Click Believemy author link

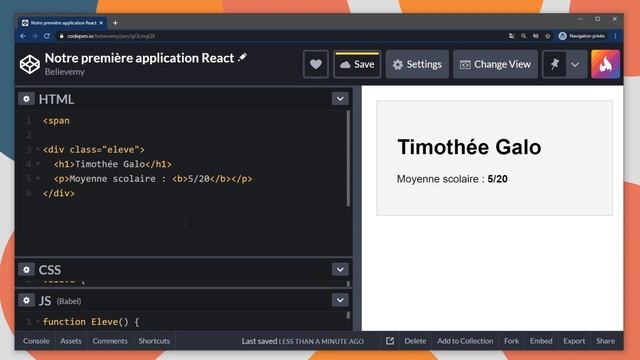point(64,72)
